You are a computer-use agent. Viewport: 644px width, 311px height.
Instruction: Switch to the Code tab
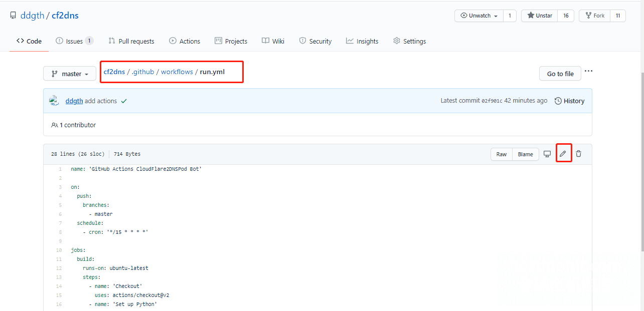29,41
